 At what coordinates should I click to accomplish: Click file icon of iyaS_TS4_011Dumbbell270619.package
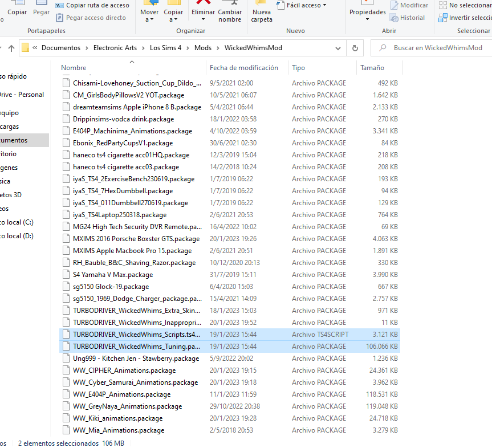pos(66,203)
